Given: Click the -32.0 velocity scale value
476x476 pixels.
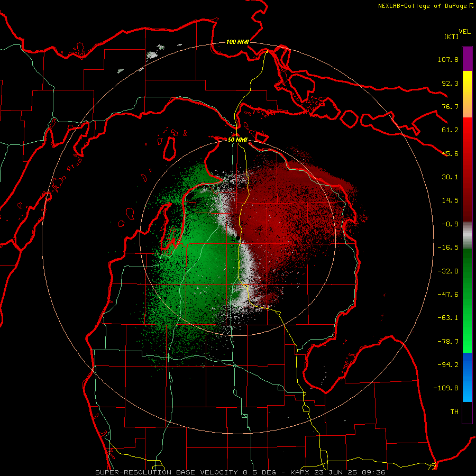Looking at the screenshot, I should click(x=448, y=271).
